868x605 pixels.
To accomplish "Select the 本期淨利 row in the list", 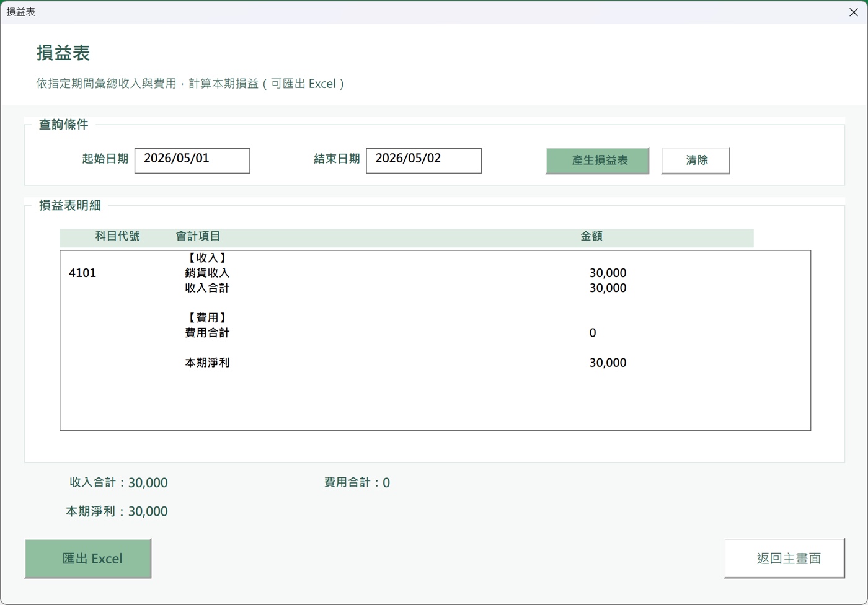I will (x=435, y=363).
